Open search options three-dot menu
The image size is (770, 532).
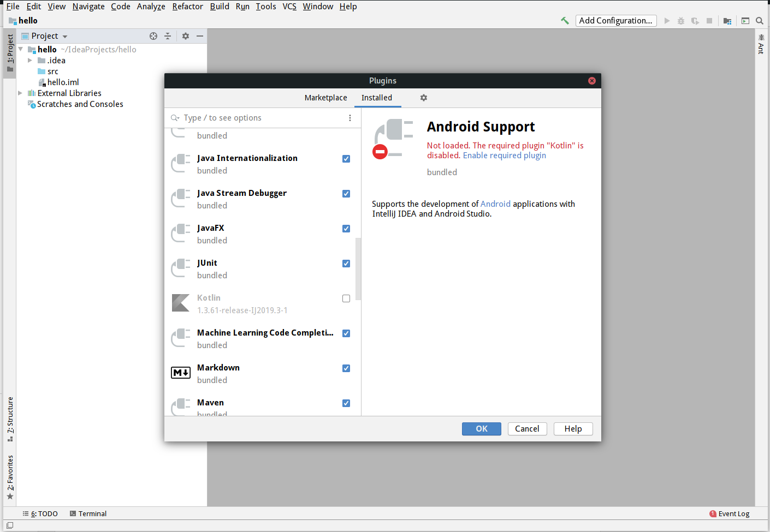[x=350, y=118]
